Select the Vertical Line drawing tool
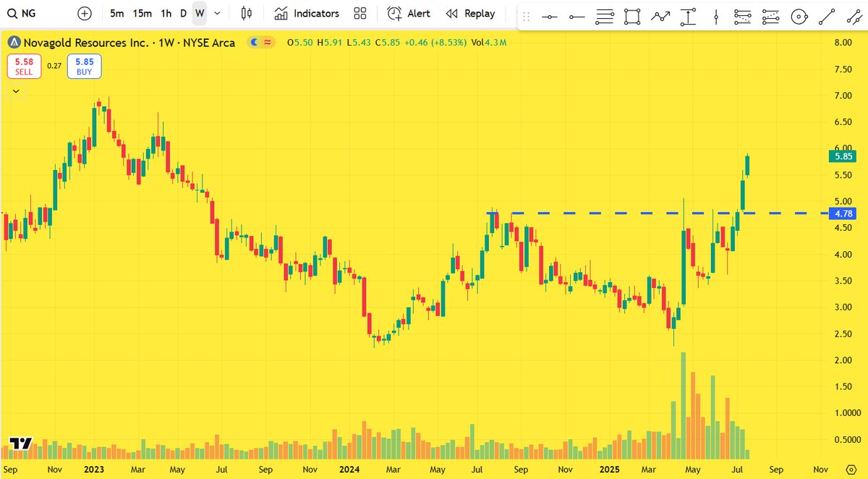Viewport: 868px width, 479px height. (x=715, y=16)
